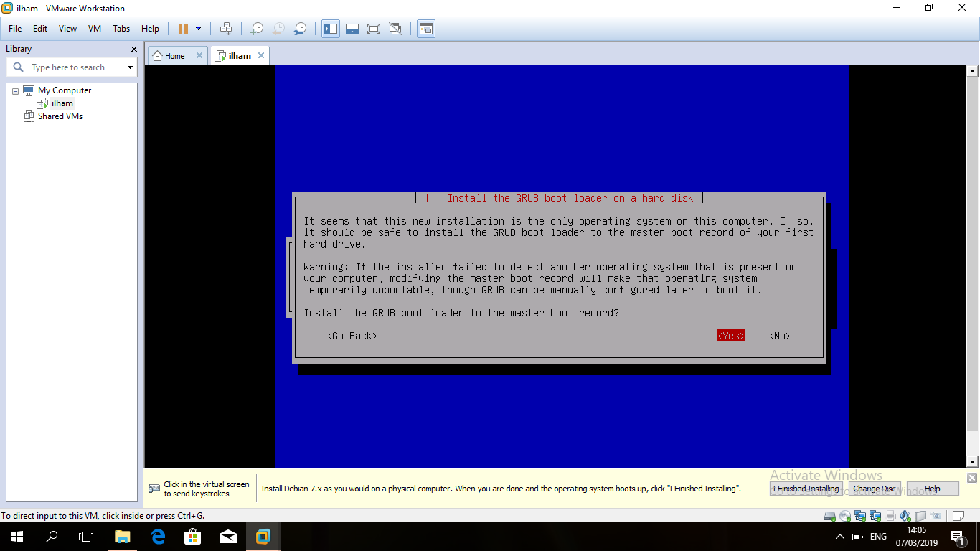This screenshot has height=551, width=980.
Task: Collapse the My Computer tree node
Action: click(x=16, y=90)
